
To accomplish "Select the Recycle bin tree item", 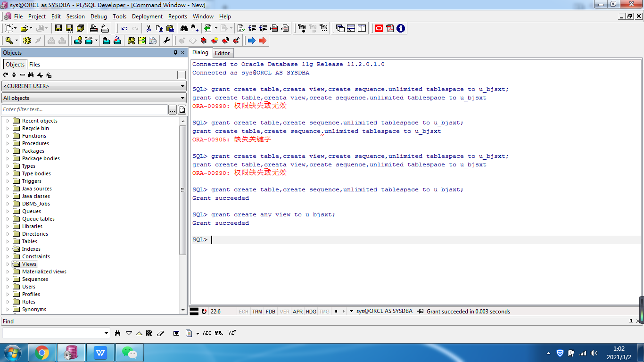I will pyautogui.click(x=35, y=128).
